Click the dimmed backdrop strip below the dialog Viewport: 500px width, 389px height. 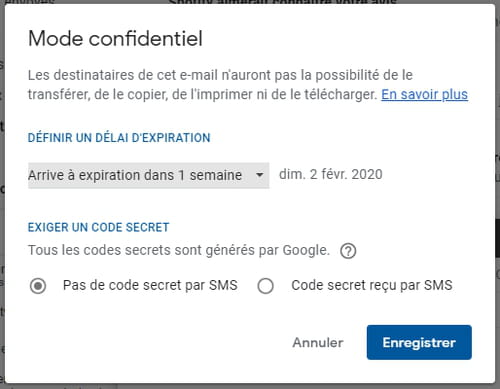250,386
